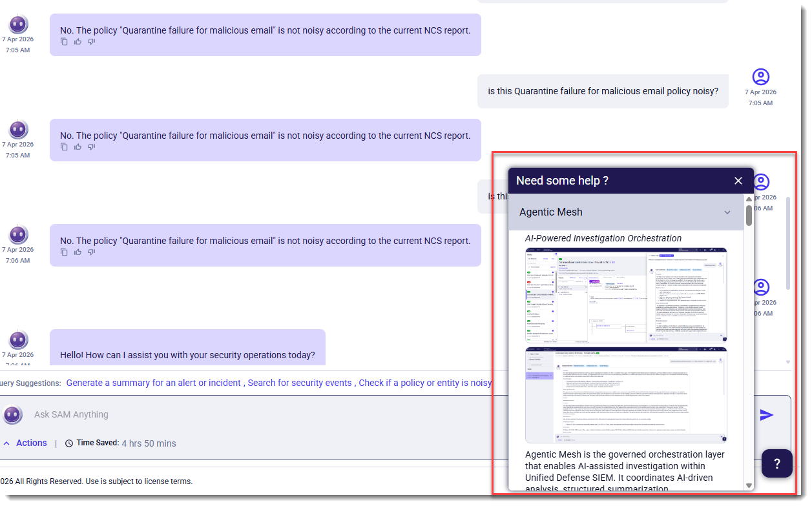Like the middle Quarantine failure bot reply
The height and width of the screenshot is (506, 812).
click(78, 147)
